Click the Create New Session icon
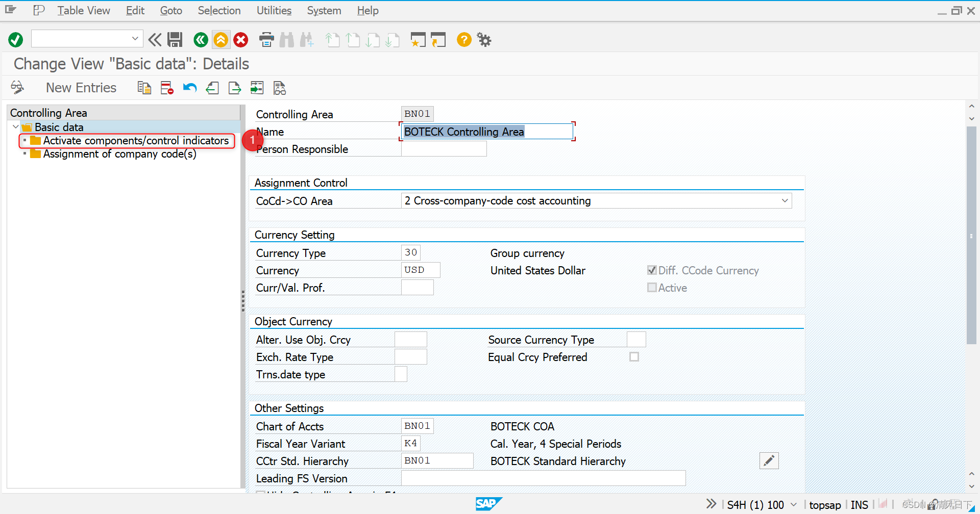The image size is (980, 514). coord(418,40)
